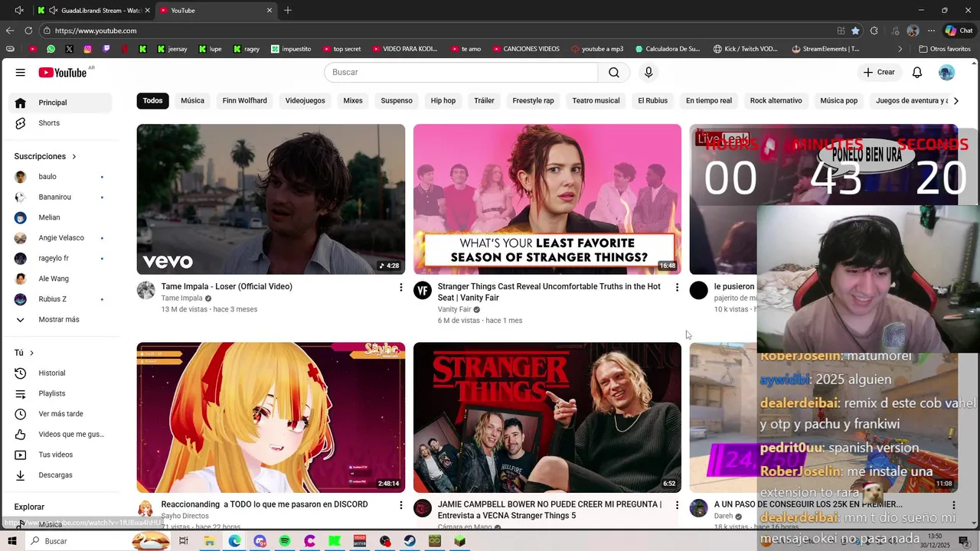Image resolution: width=980 pixels, height=551 pixels.
Task: Open the Angie Velasco channel
Action: click(x=61, y=238)
